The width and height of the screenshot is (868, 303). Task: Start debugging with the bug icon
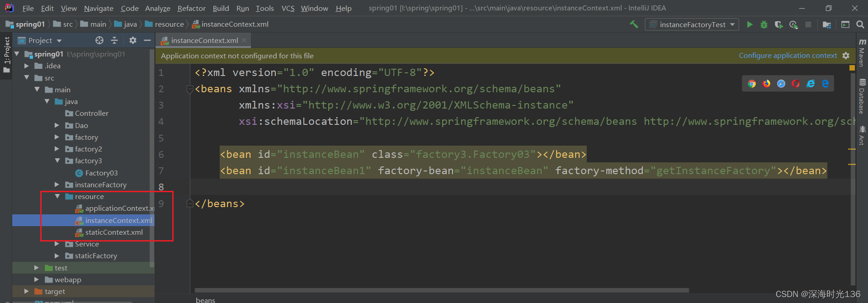tap(764, 24)
